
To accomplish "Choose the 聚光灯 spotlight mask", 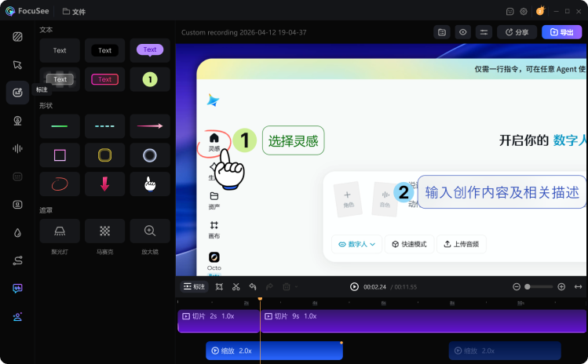I will coord(60,231).
